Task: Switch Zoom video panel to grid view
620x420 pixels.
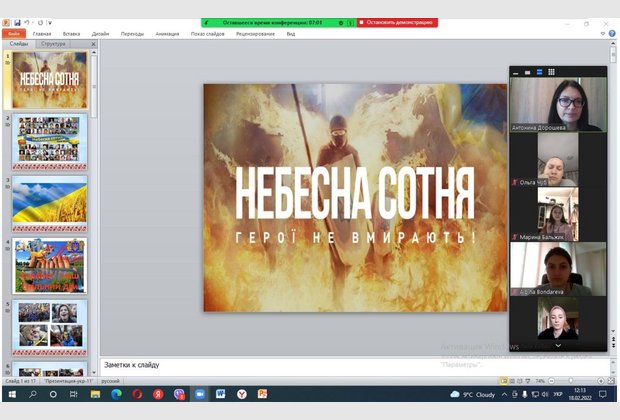Action: click(x=551, y=72)
